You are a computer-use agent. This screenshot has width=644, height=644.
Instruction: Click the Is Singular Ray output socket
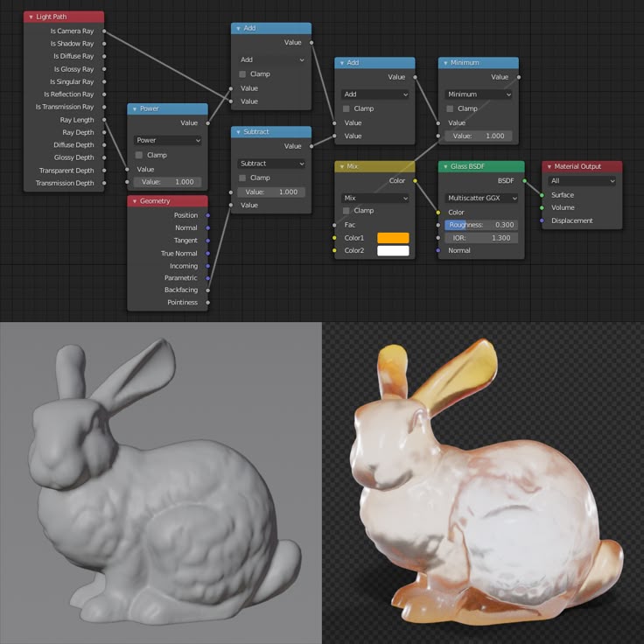[104, 81]
